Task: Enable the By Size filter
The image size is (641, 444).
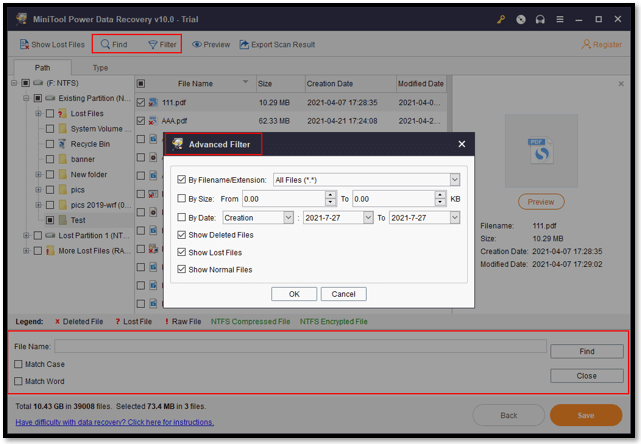Action: click(x=182, y=199)
